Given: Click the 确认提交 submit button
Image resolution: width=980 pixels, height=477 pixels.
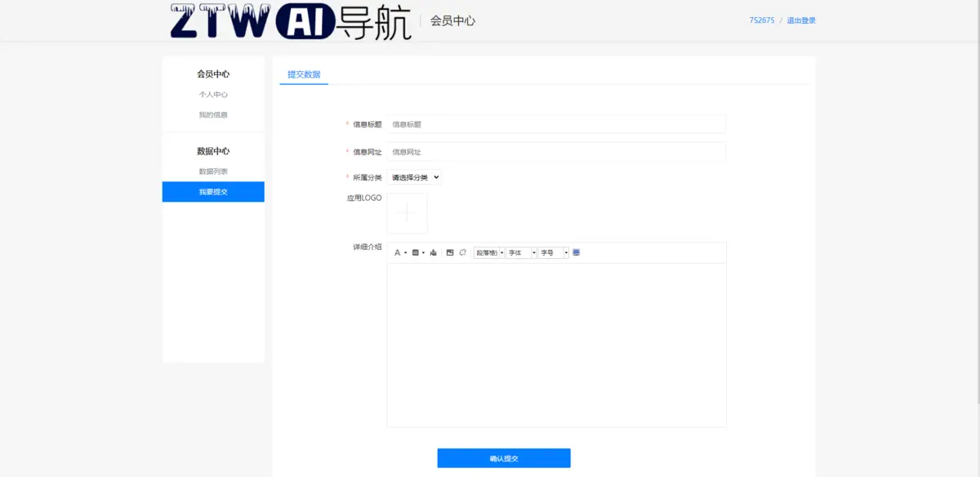Looking at the screenshot, I should pyautogui.click(x=504, y=457).
